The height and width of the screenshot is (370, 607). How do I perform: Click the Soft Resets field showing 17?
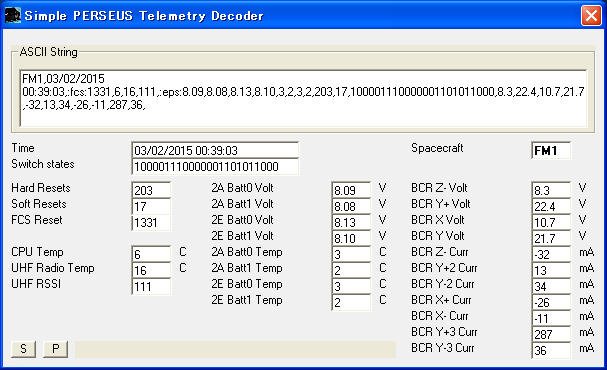pyautogui.click(x=151, y=206)
